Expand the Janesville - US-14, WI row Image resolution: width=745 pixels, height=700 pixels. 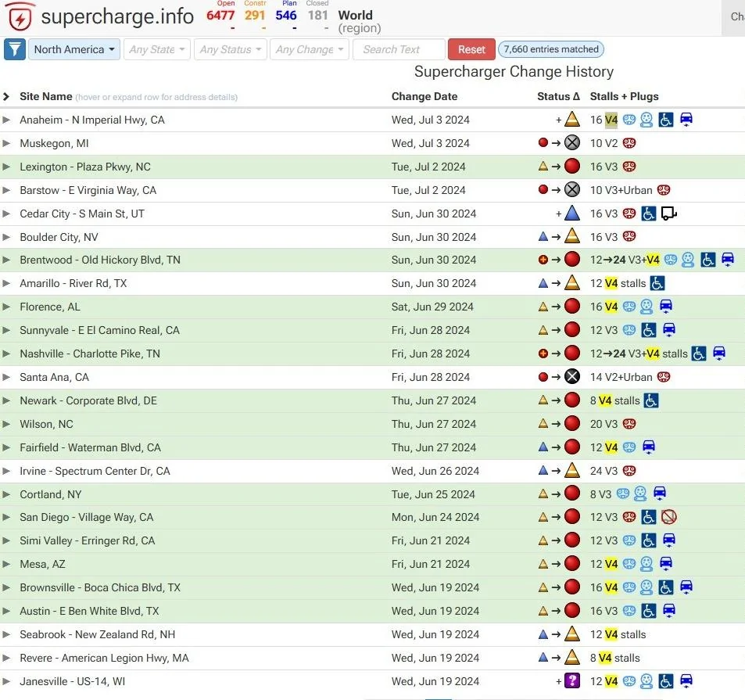[6, 681]
